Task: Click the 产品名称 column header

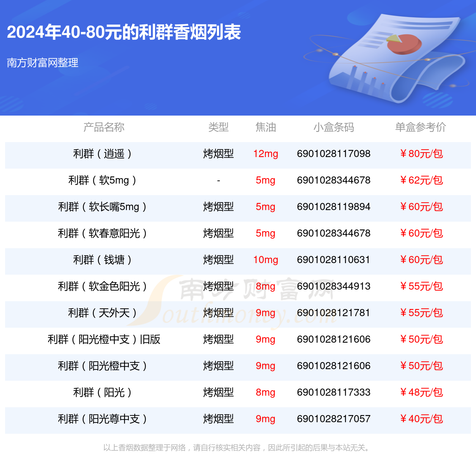Action: pos(104,127)
